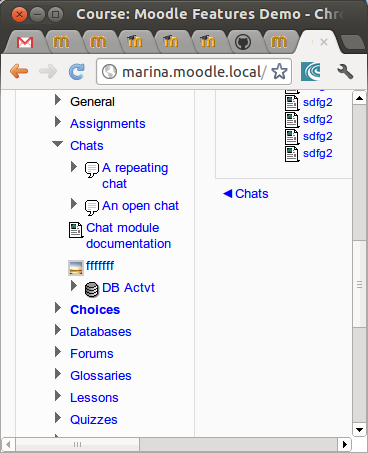Image resolution: width=368 pixels, height=453 pixels.
Task: Click the fffffff image thumbnail icon
Action: (x=76, y=268)
